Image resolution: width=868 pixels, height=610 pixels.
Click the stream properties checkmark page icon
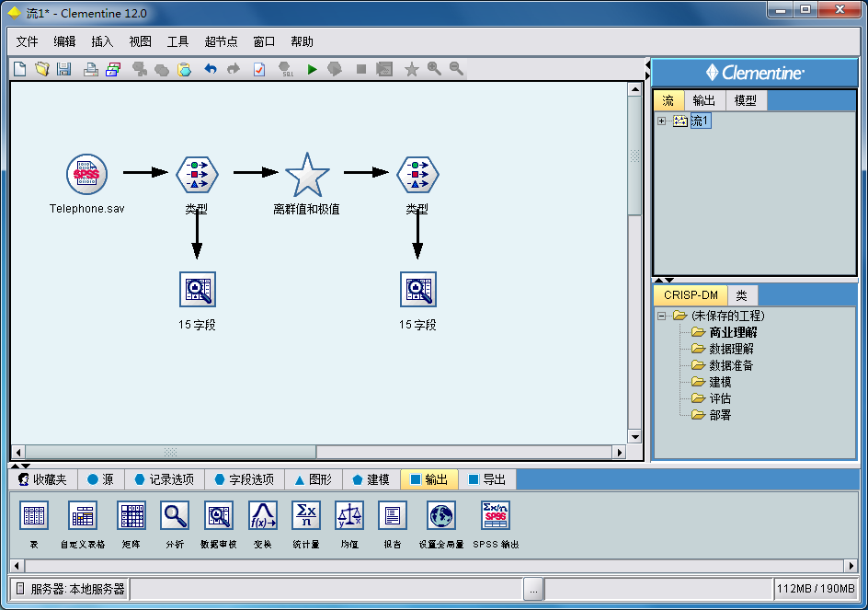click(259, 69)
